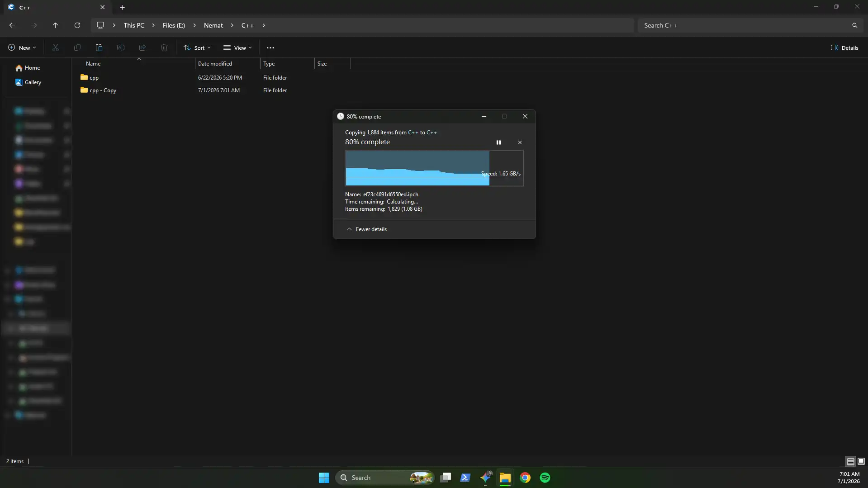Open the View dropdown

237,47
